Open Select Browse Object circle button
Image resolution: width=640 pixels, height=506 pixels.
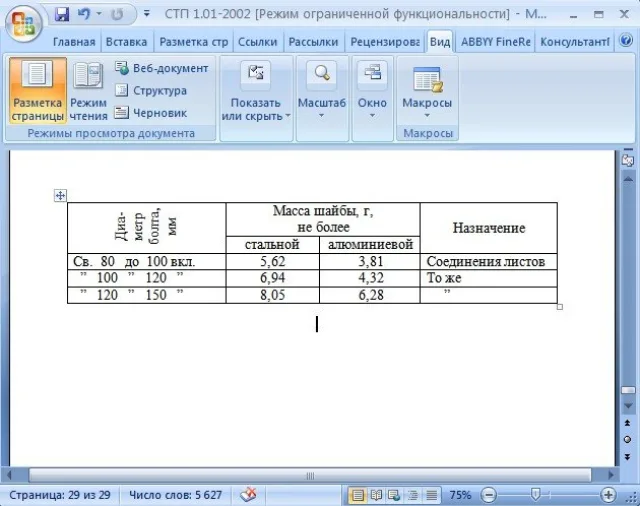pyautogui.click(x=628, y=439)
